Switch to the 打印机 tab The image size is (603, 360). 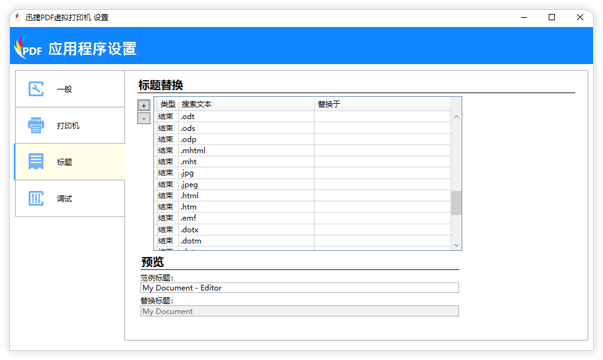[x=70, y=125]
